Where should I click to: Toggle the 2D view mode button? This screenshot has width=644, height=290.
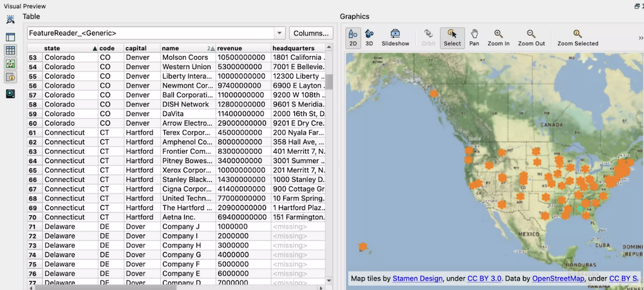(x=353, y=37)
